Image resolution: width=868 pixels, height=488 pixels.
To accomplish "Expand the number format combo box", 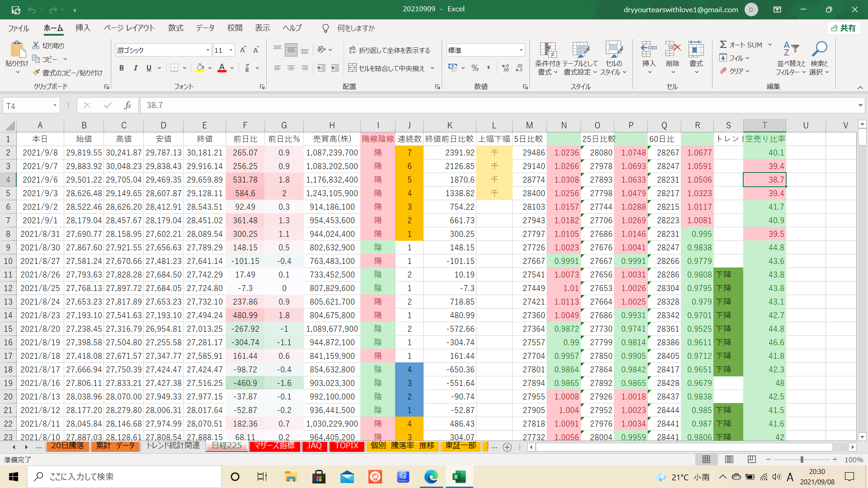I will (521, 50).
